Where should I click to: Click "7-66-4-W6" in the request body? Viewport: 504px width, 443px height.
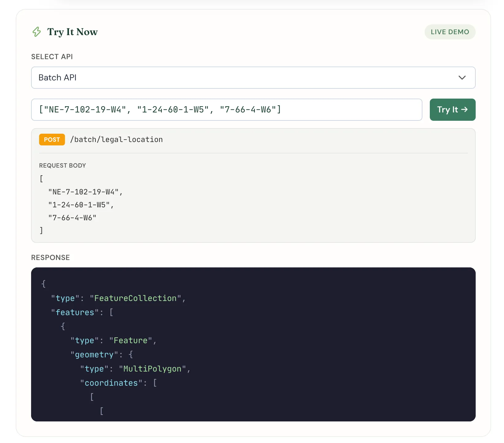(x=72, y=218)
